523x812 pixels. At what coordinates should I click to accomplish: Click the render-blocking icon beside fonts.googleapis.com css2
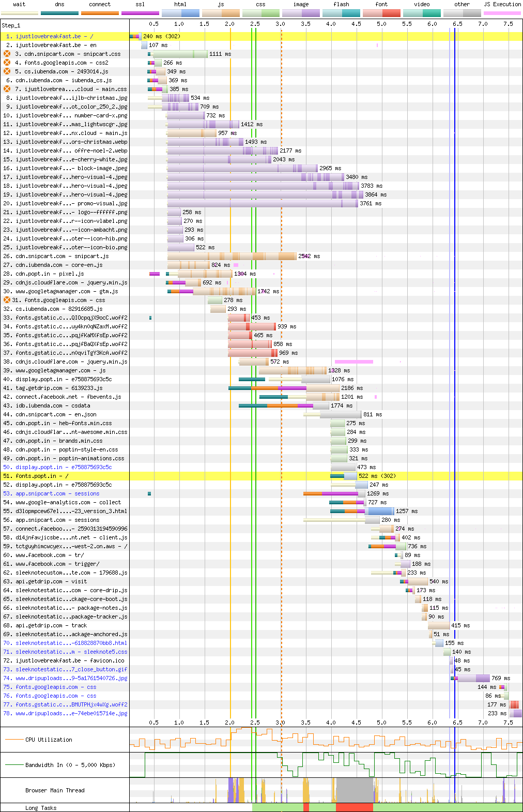click(7, 63)
